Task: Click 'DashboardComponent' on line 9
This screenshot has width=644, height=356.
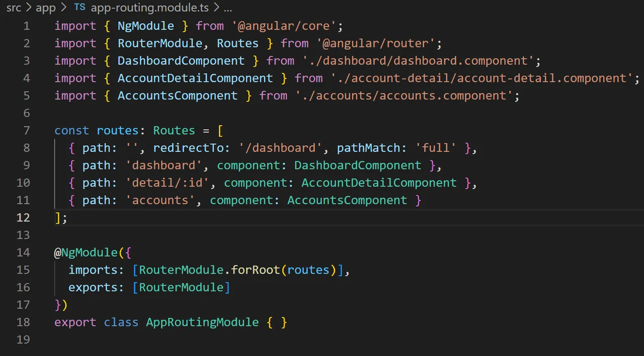Action: [x=358, y=165]
